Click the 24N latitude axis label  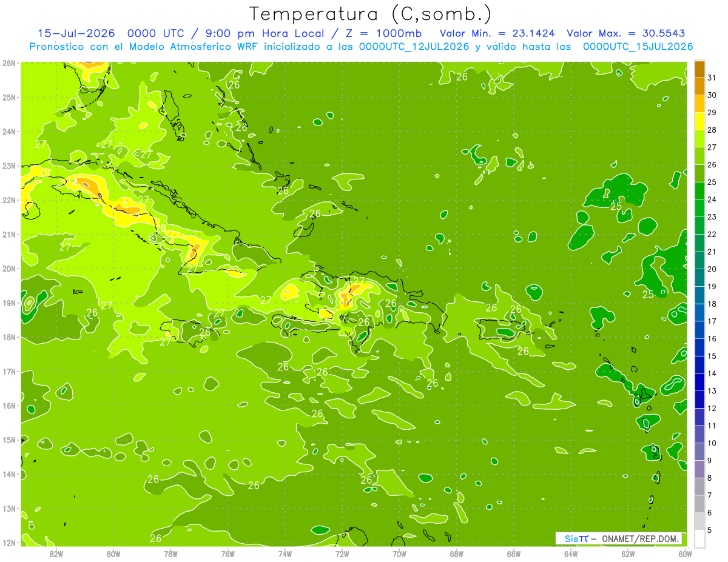point(9,132)
